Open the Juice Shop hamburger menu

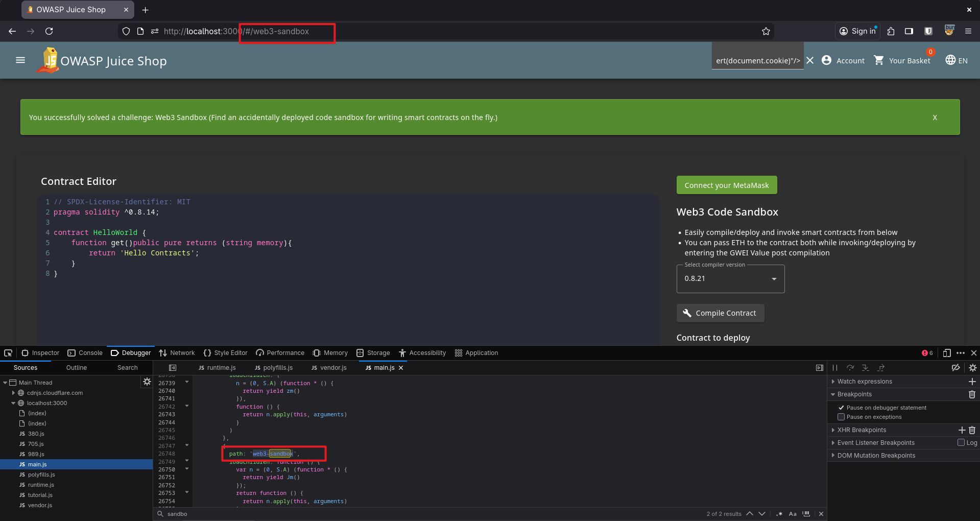pyautogui.click(x=20, y=60)
